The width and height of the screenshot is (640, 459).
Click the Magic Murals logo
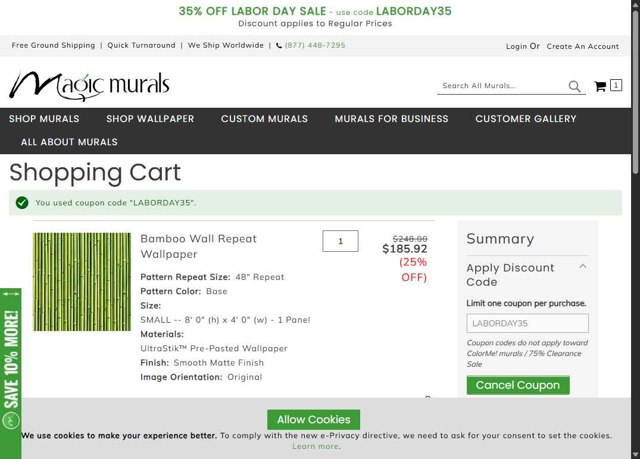(89, 85)
